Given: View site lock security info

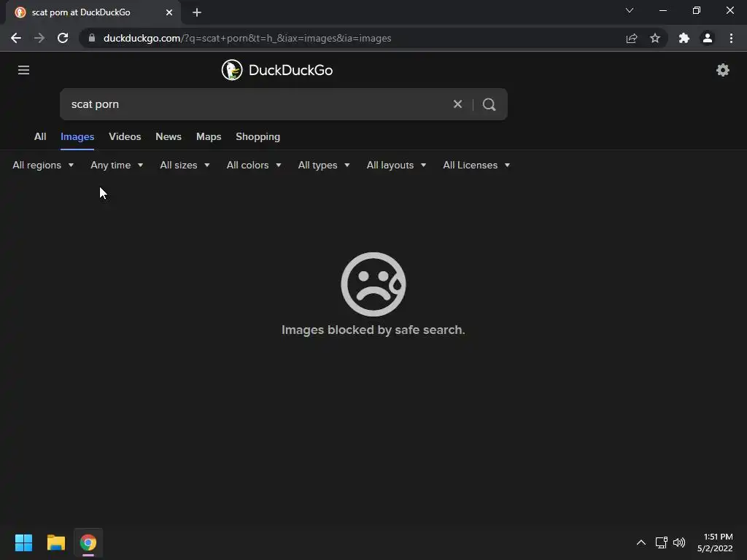Looking at the screenshot, I should click(x=92, y=38).
